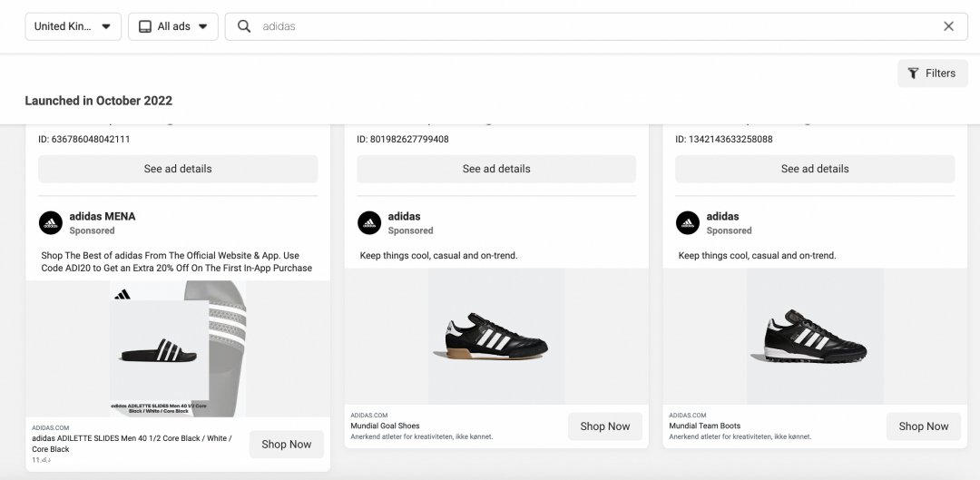Shop Now for Mundial Team Boots

click(x=923, y=426)
